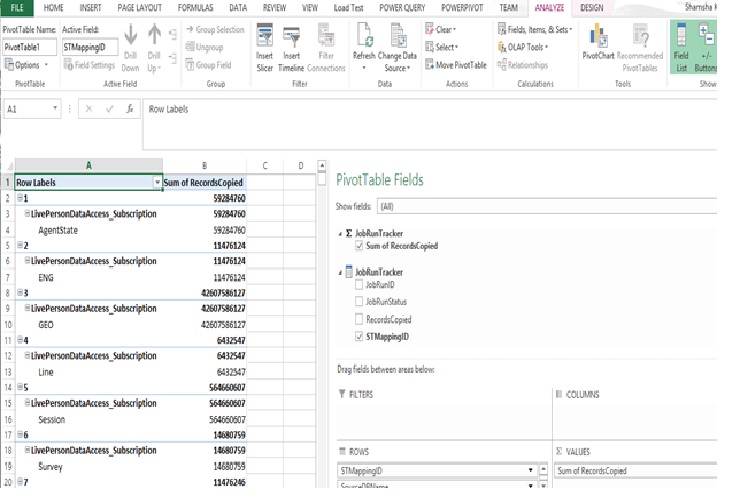This screenshot has width=737, height=496.
Task: Check the JobRunStatus field
Action: click(359, 301)
